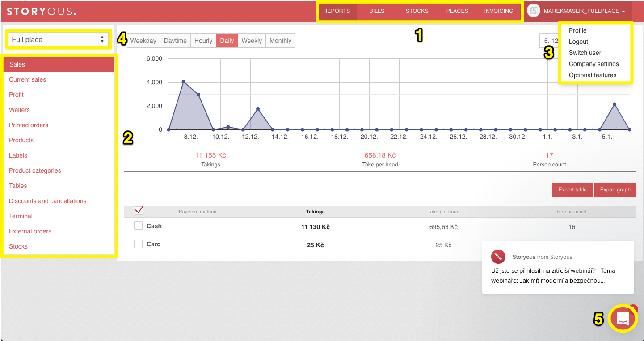This screenshot has width=644, height=341.
Task: Open Optional features from the user menu
Action: pos(592,75)
